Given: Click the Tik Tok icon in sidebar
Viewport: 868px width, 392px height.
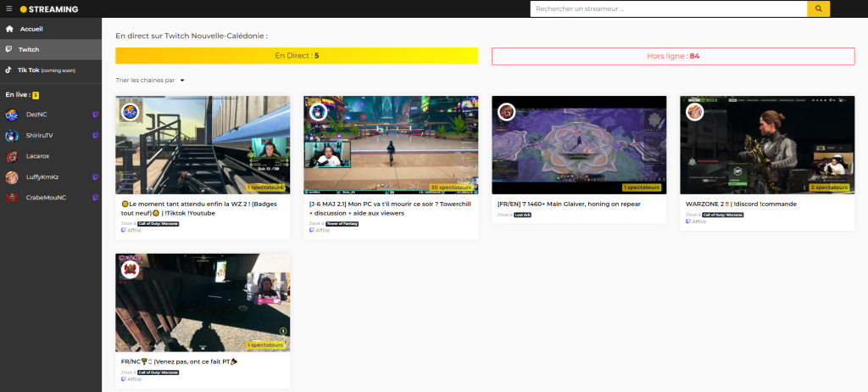Looking at the screenshot, I should coord(8,70).
